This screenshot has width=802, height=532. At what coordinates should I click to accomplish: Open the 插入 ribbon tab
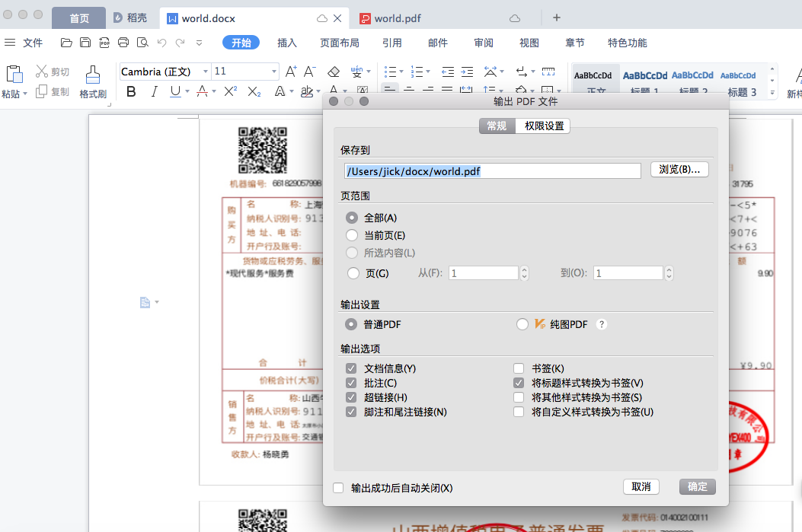[x=287, y=43]
